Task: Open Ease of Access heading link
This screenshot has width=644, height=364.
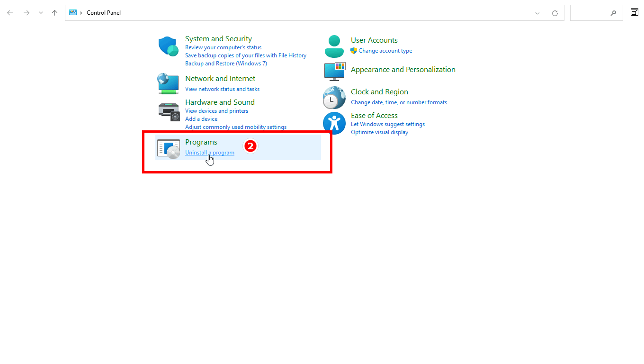Action: 374,116
